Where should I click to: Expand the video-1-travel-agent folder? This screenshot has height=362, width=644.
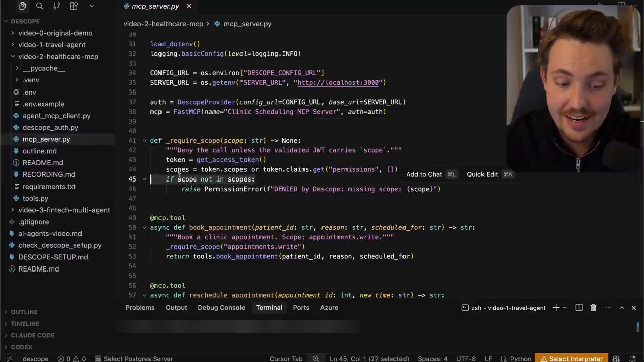(x=51, y=45)
